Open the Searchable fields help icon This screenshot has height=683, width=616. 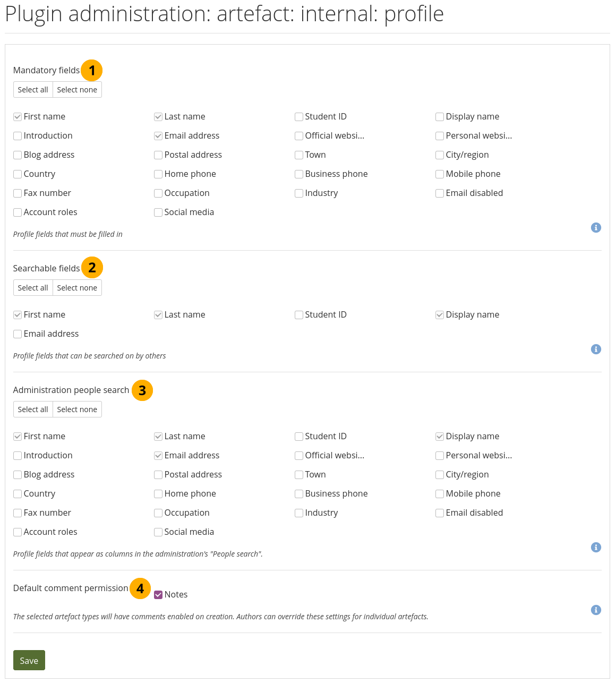click(x=596, y=349)
